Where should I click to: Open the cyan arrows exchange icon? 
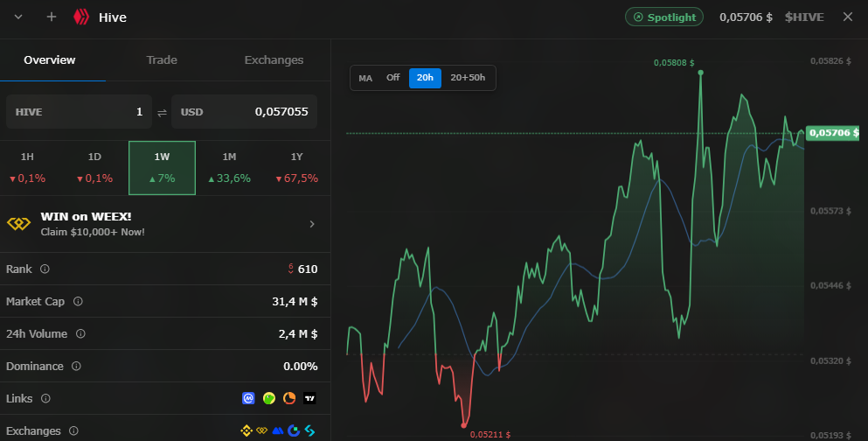click(310, 430)
